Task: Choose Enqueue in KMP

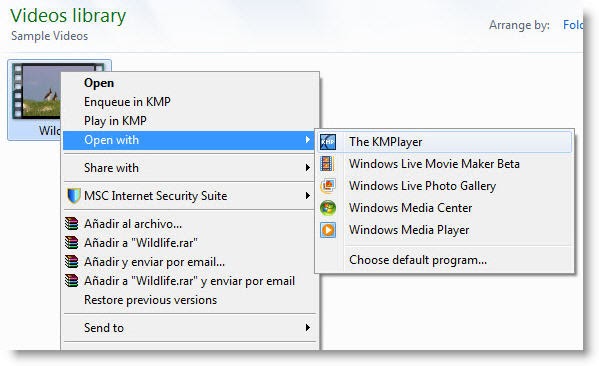Action: tap(127, 102)
